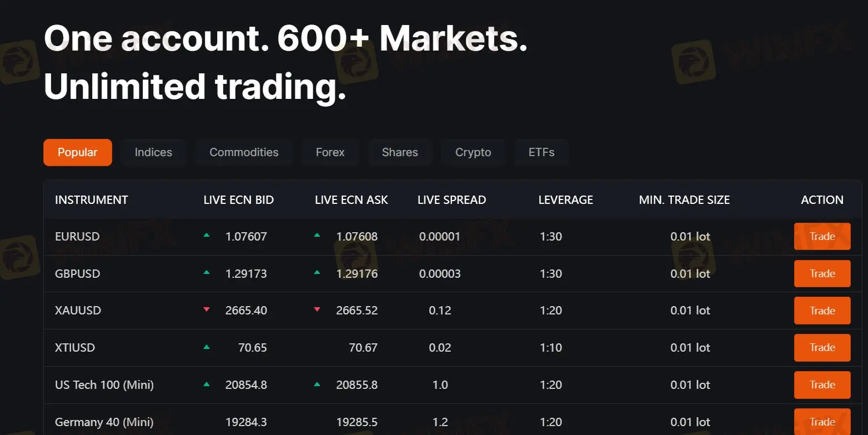Screen dimensions: 868x435
Task: Click the up arrow next to GBPUSD bid 1.29173
Action: pos(206,273)
